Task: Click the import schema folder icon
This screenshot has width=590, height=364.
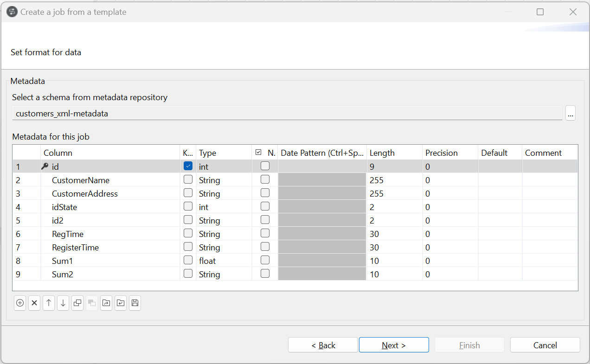Action: click(x=121, y=303)
